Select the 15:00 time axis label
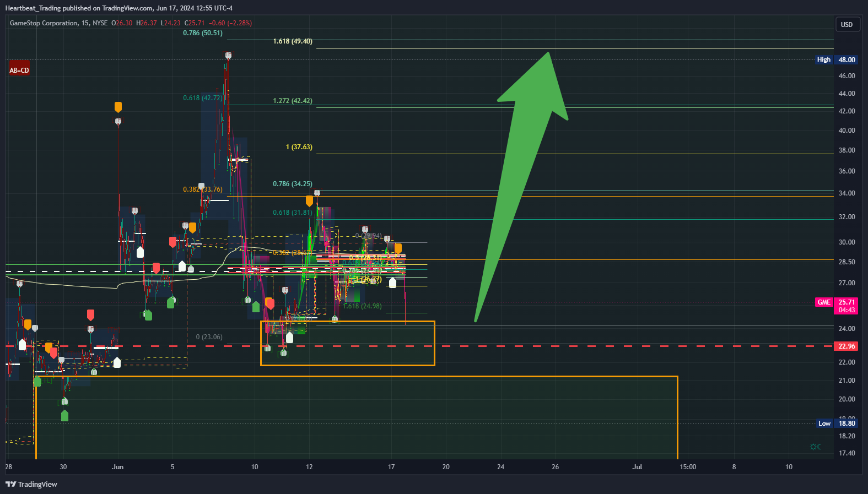The width and height of the screenshot is (868, 494). click(x=688, y=467)
